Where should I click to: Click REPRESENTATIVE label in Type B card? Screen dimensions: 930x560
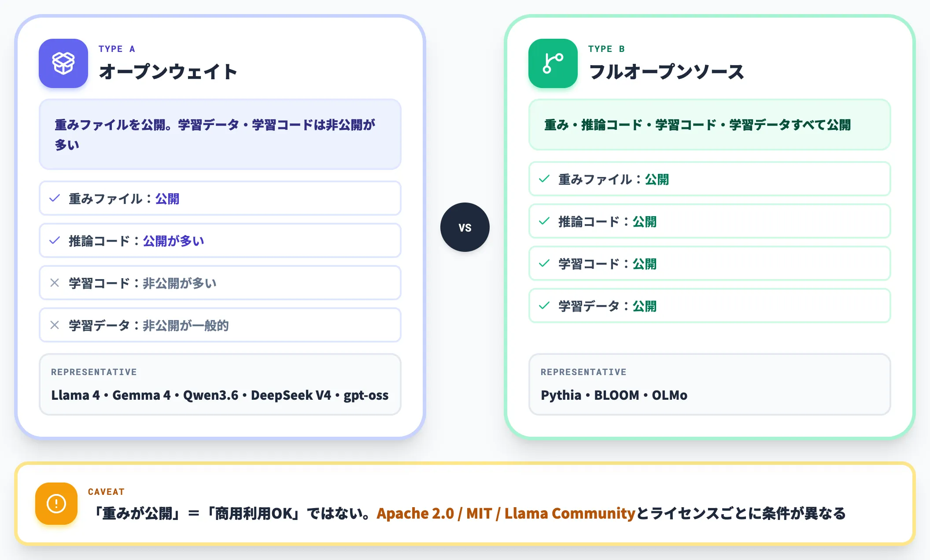coord(583,372)
